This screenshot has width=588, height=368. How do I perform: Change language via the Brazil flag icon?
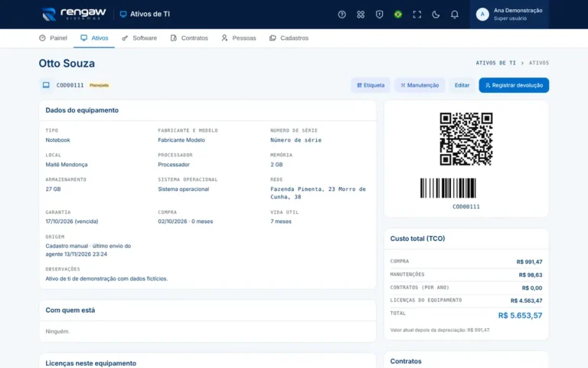(398, 15)
